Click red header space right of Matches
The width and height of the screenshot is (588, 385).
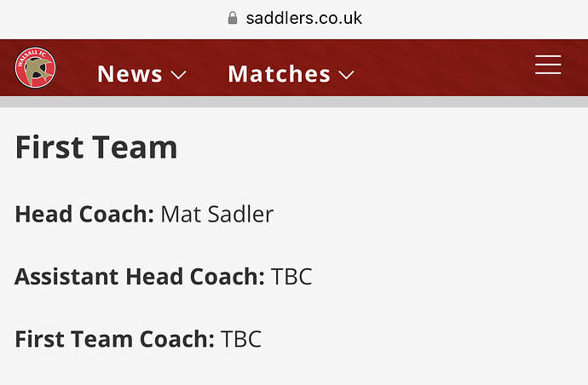pyautogui.click(x=442, y=67)
